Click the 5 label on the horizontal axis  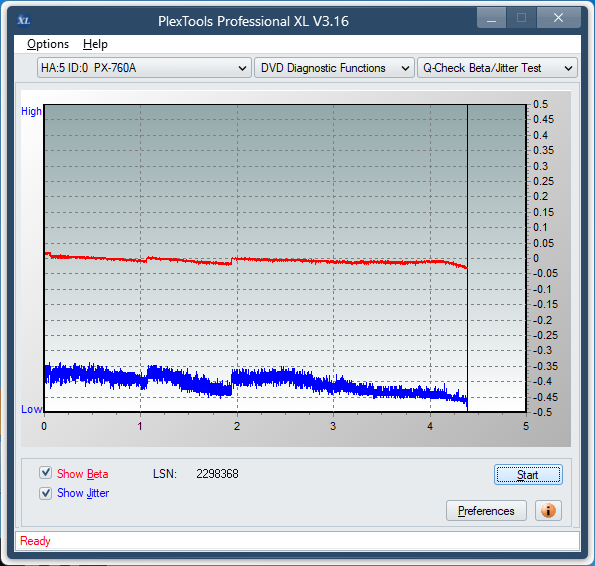[x=526, y=426]
